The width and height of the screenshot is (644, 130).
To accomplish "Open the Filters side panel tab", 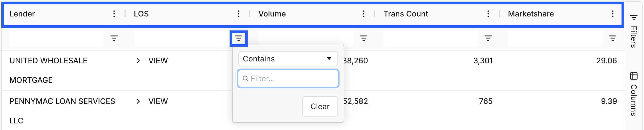I will click(x=634, y=31).
